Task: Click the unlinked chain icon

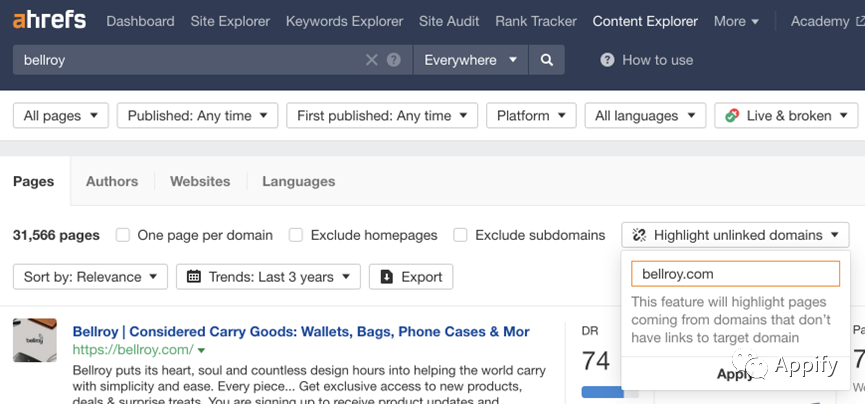Action: click(639, 235)
